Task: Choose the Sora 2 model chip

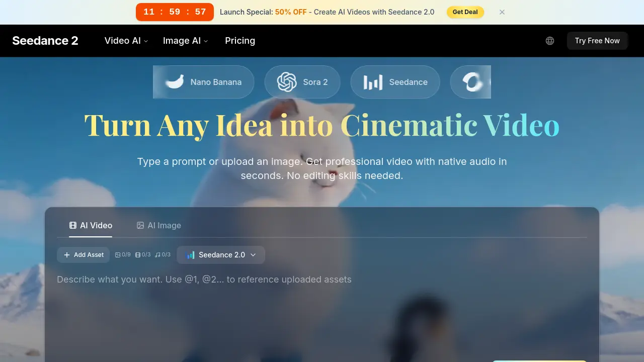Action: click(x=302, y=82)
